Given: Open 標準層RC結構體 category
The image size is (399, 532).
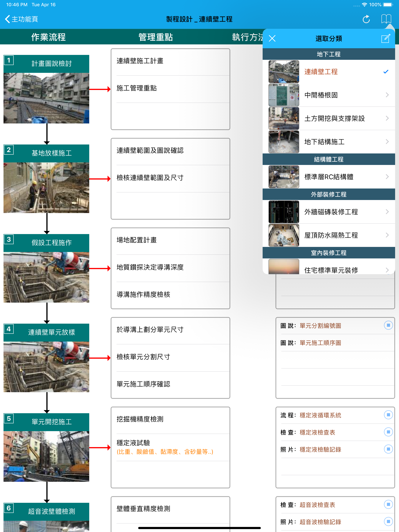Looking at the screenshot, I should click(329, 177).
